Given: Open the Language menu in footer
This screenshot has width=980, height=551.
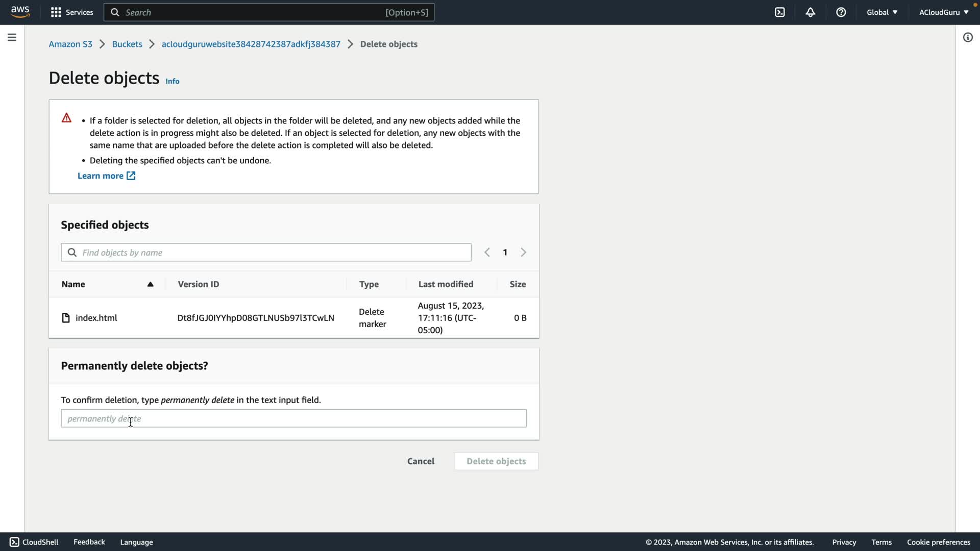Looking at the screenshot, I should click(136, 542).
